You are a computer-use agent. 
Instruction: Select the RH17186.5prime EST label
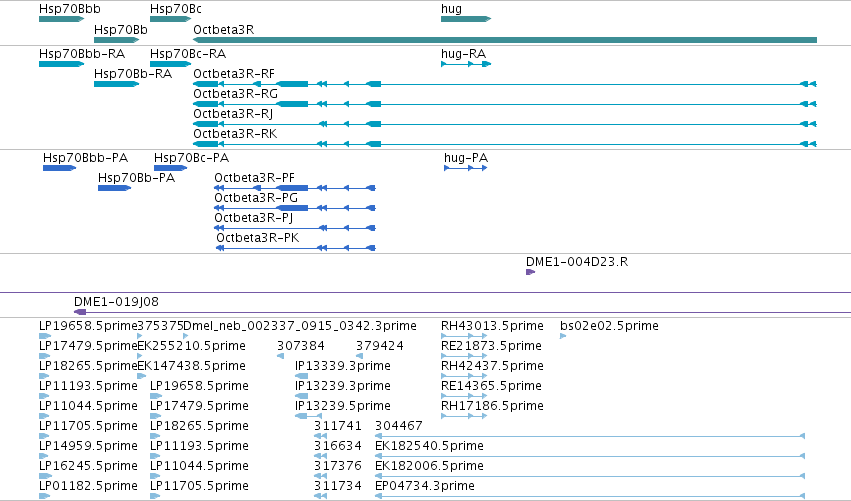tap(492, 407)
